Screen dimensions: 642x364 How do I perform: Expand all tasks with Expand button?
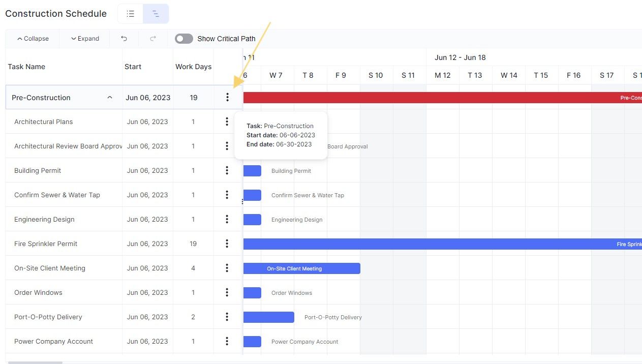(x=85, y=39)
